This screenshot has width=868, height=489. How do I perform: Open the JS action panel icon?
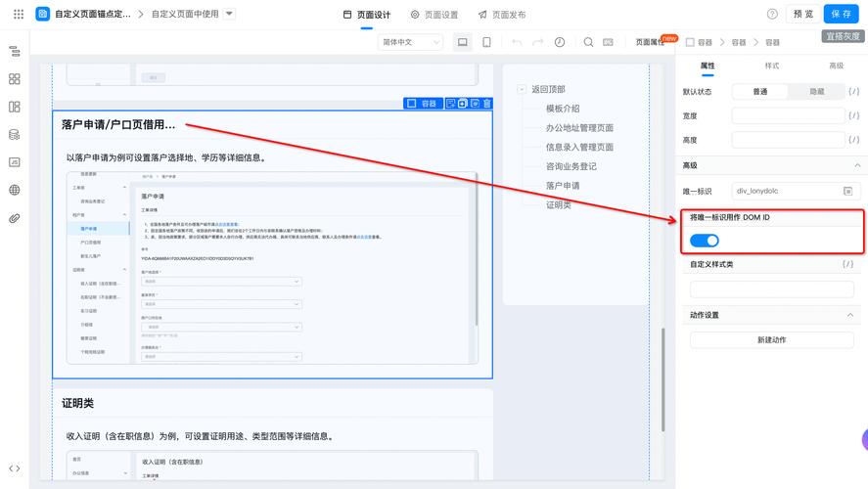[x=15, y=162]
